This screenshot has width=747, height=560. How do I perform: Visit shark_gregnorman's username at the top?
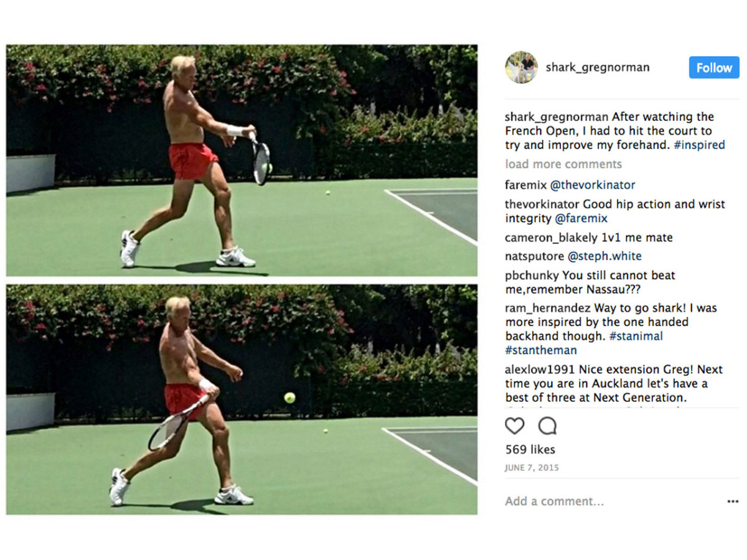coord(597,67)
